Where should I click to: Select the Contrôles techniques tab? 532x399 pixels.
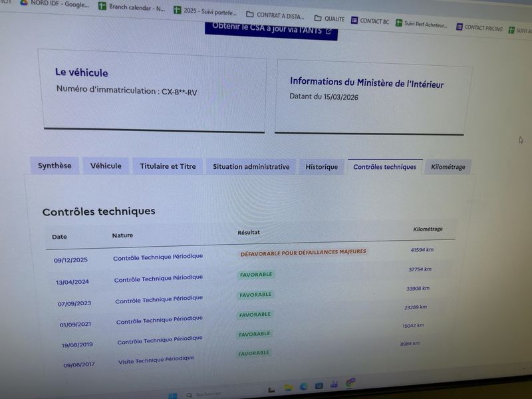[x=385, y=167]
